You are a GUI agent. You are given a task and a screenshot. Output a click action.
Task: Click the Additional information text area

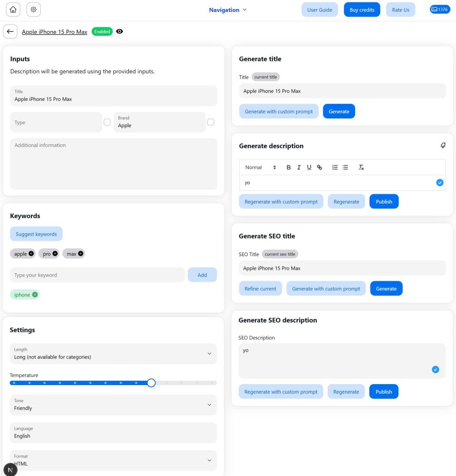click(114, 164)
